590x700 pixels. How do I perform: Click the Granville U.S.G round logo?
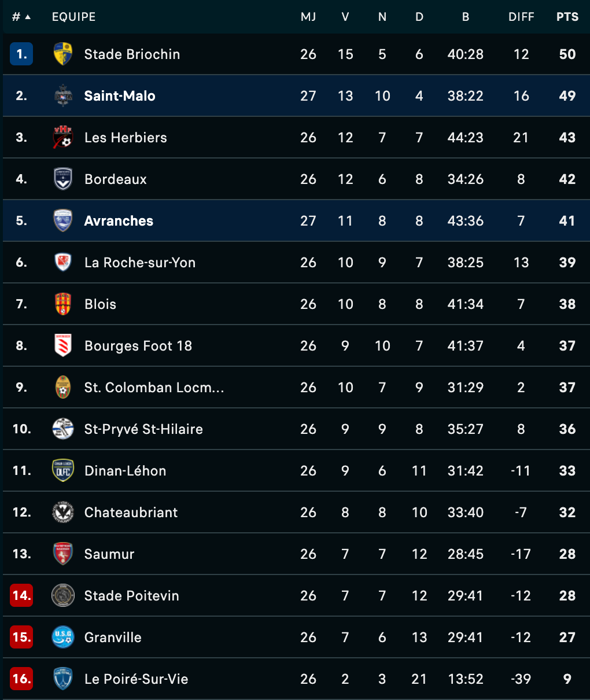pos(62,637)
